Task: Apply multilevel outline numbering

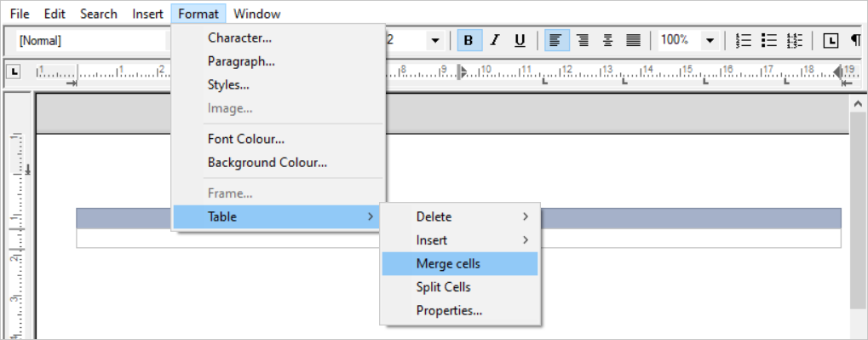Action: coord(795,40)
